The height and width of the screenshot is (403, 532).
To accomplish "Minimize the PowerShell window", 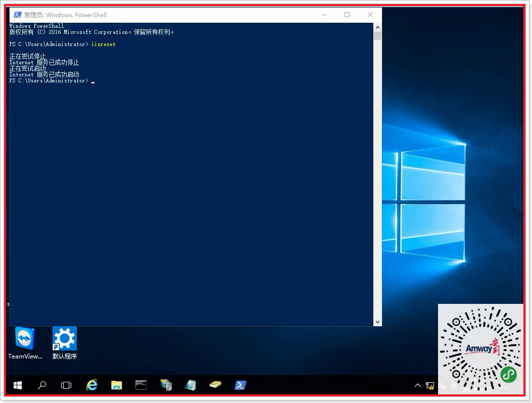I will pos(324,15).
